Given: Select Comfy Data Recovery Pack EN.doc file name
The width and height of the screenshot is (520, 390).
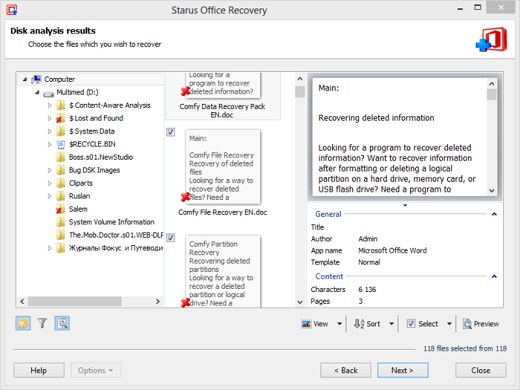Looking at the screenshot, I should tap(222, 110).
